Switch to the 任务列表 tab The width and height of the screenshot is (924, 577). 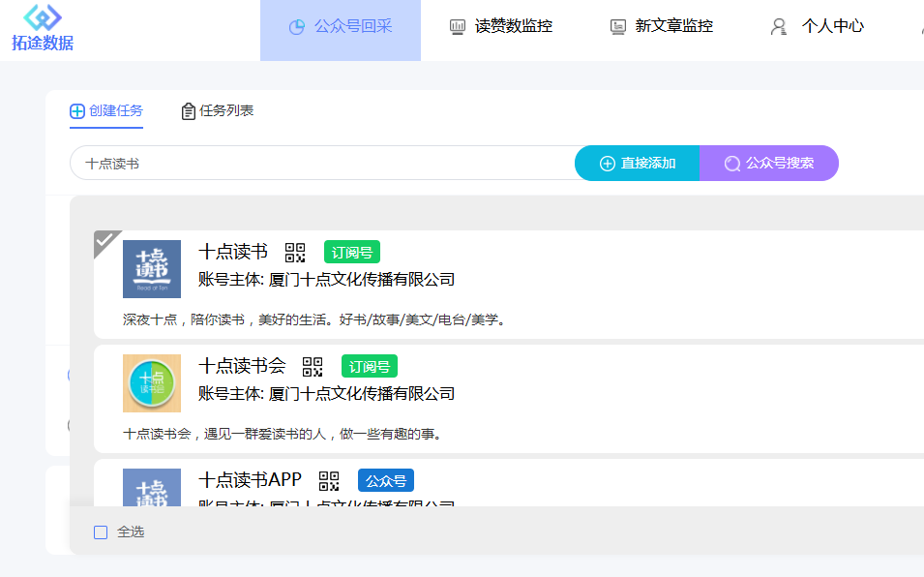(217, 110)
